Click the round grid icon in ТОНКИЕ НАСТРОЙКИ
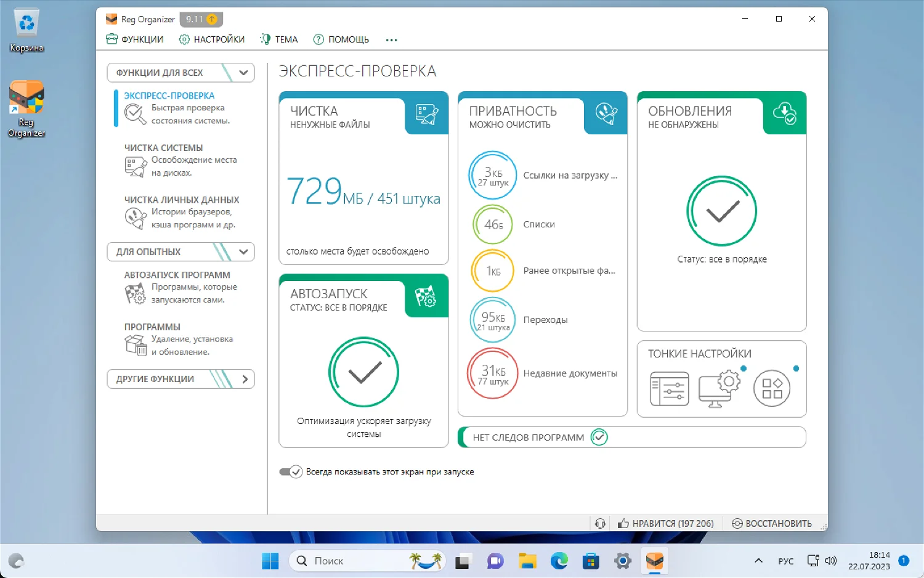This screenshot has height=578, width=924. (771, 389)
